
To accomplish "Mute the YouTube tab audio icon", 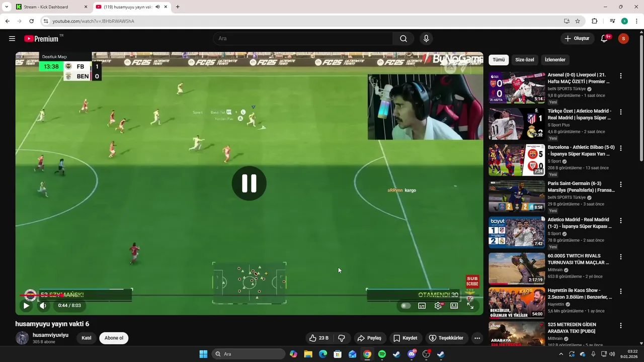I will point(157,7).
